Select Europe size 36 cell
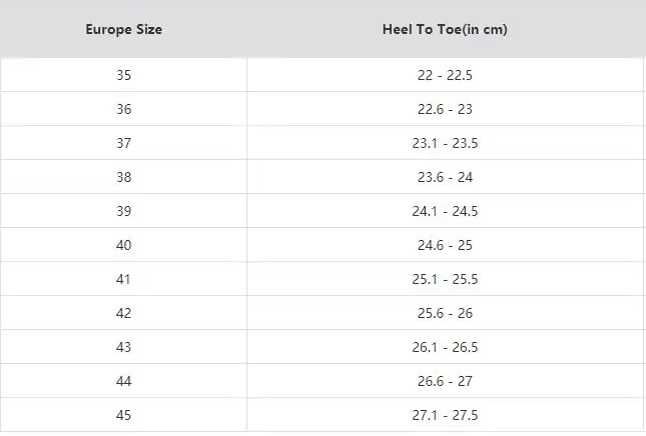This screenshot has width=646, height=436. coord(123,109)
